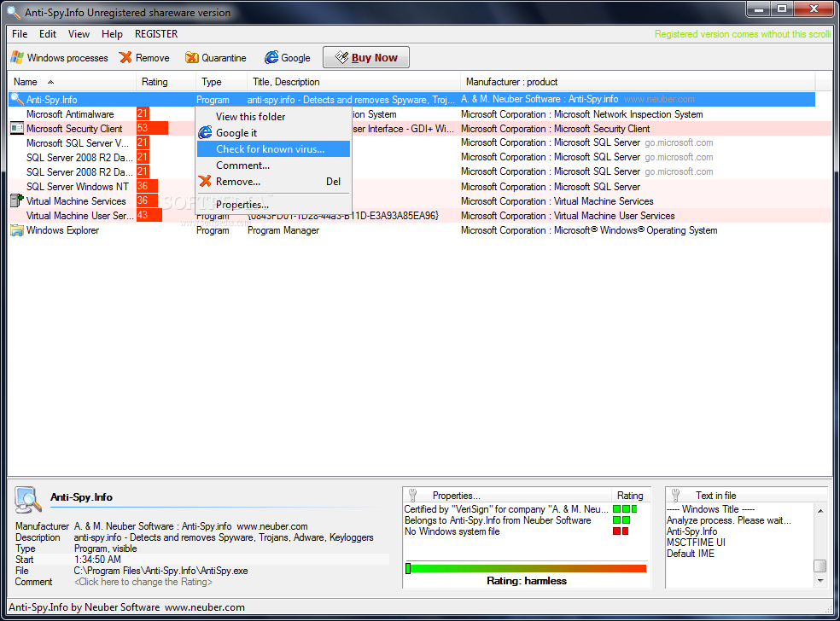The image size is (840, 621).
Task: Click the green squares beside Certified by VeriSign
Action: pyautogui.click(x=625, y=509)
